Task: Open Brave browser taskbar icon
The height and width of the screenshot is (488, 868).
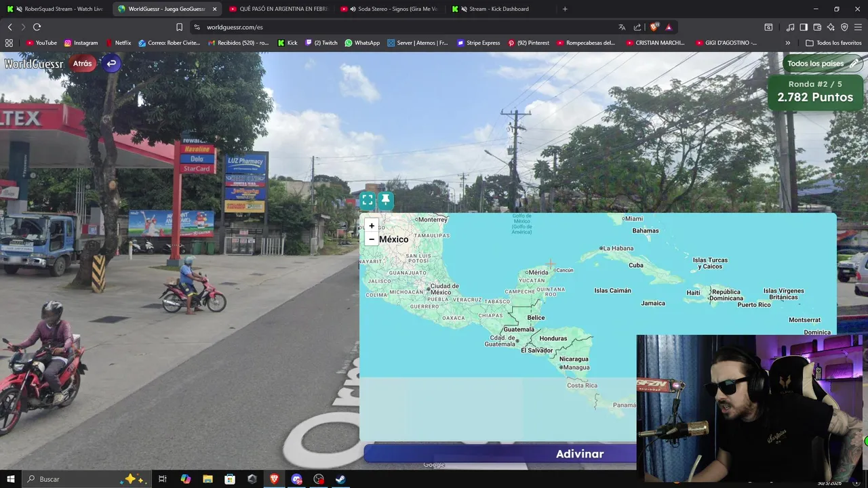Action: pos(274,479)
